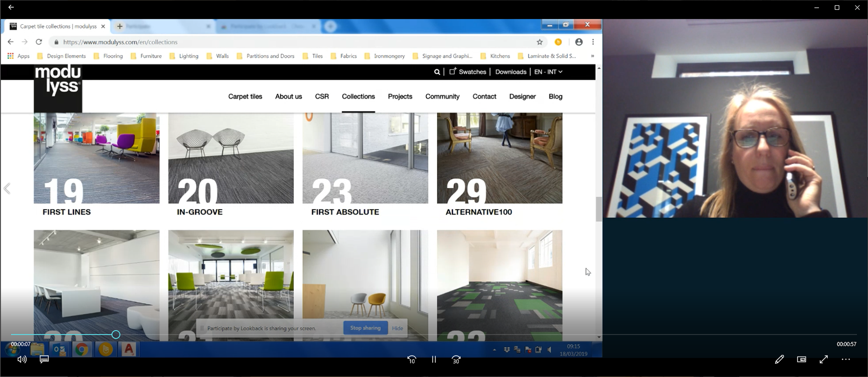Open the more options ellipsis menu

(846, 359)
